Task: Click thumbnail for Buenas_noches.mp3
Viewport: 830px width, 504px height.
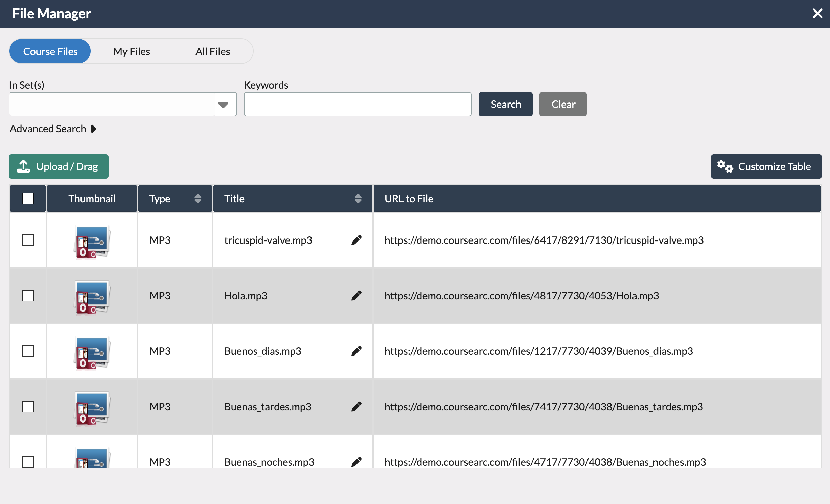Action: pyautogui.click(x=92, y=457)
